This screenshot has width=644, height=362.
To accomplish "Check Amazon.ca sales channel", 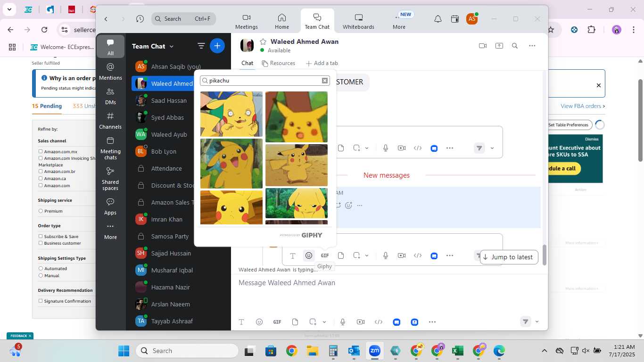I will [x=41, y=178].
